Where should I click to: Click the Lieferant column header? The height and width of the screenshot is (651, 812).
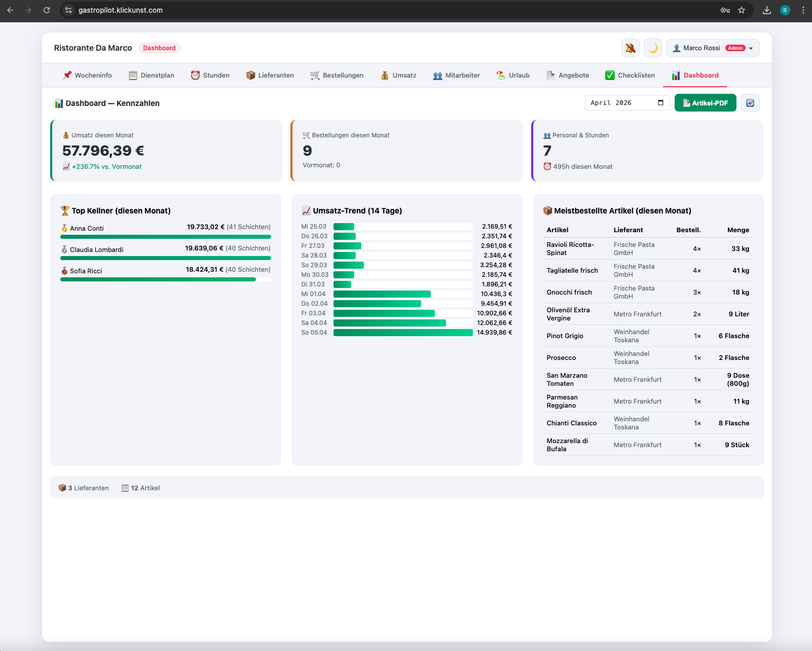point(628,230)
